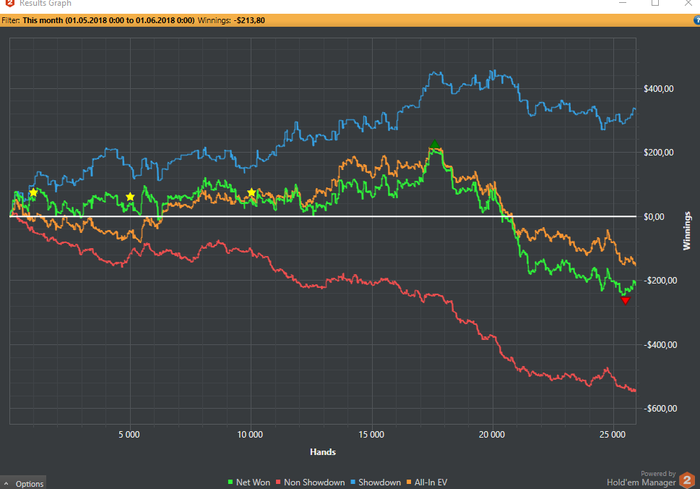The width and height of the screenshot is (700, 489).
Task: Toggle the Showdown legend label
Action: click(379, 482)
